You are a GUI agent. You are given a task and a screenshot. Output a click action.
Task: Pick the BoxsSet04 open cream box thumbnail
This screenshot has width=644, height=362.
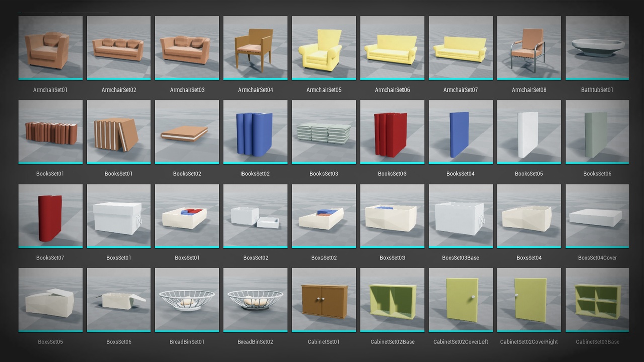point(529,216)
